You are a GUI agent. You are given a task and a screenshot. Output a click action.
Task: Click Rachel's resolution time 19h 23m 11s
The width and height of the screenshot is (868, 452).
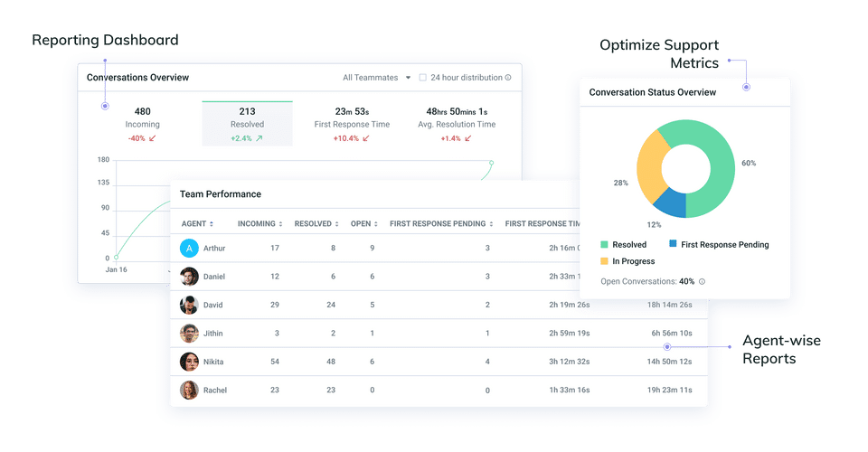point(669,390)
